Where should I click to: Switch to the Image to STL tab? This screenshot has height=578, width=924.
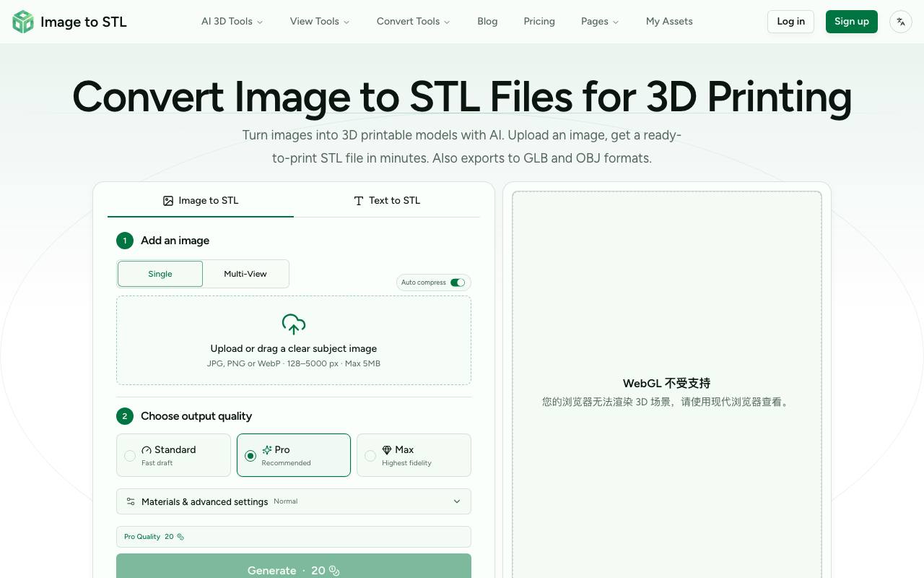click(201, 201)
